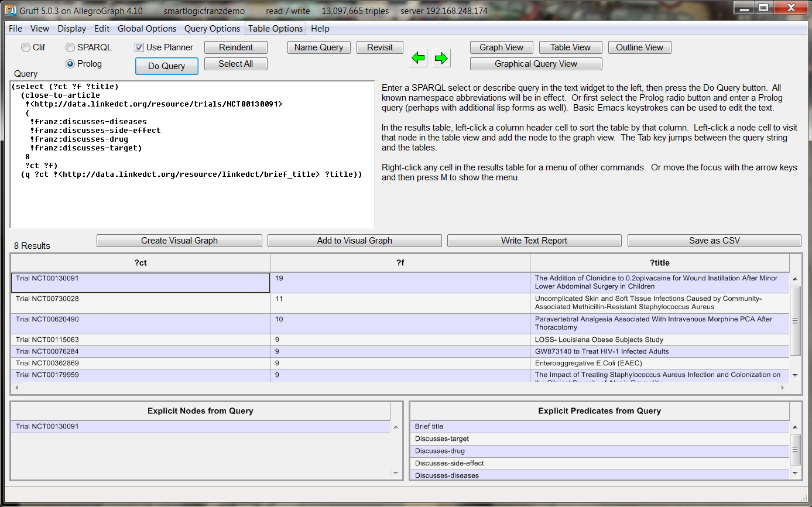
Task: Open the Table Options menu
Action: tap(276, 29)
